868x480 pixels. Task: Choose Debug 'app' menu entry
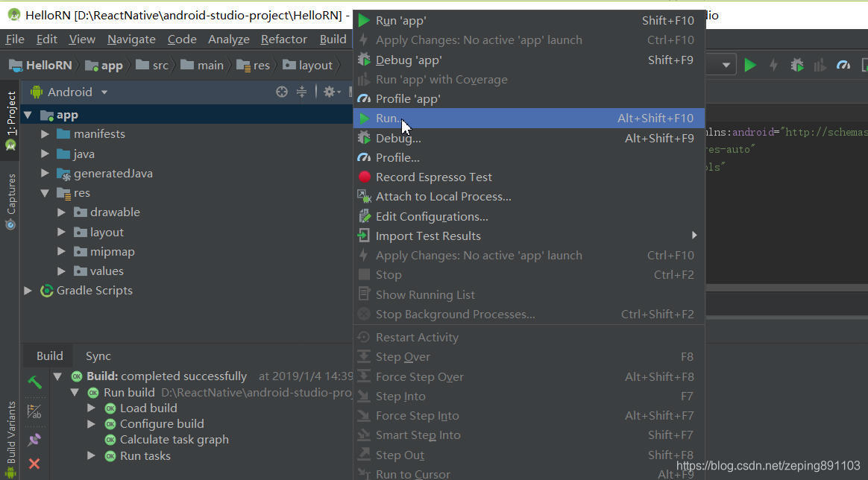point(529,60)
